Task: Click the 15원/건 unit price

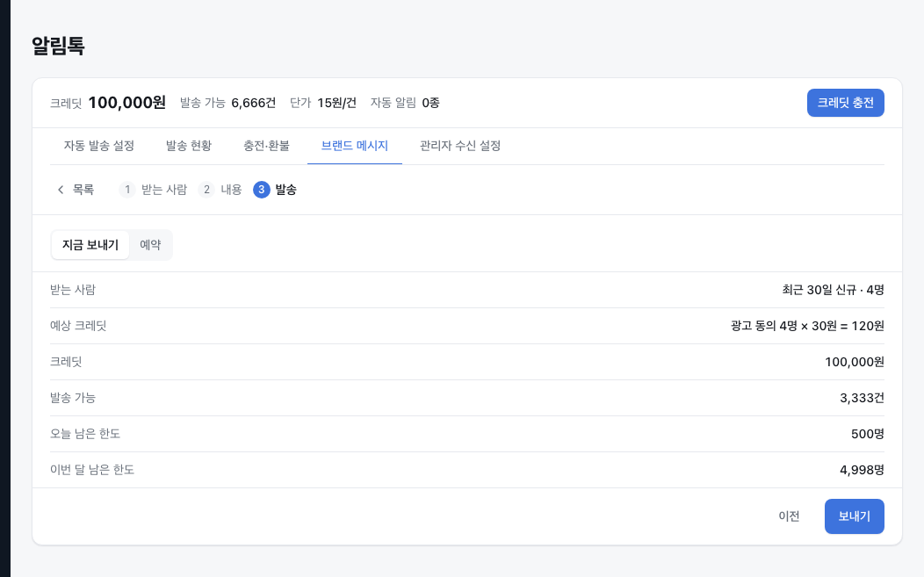Action: (337, 103)
